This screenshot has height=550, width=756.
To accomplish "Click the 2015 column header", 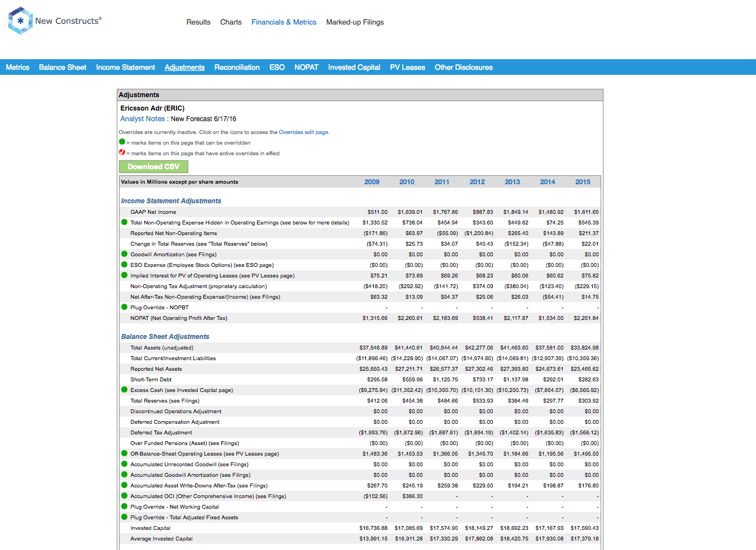I will point(583,182).
